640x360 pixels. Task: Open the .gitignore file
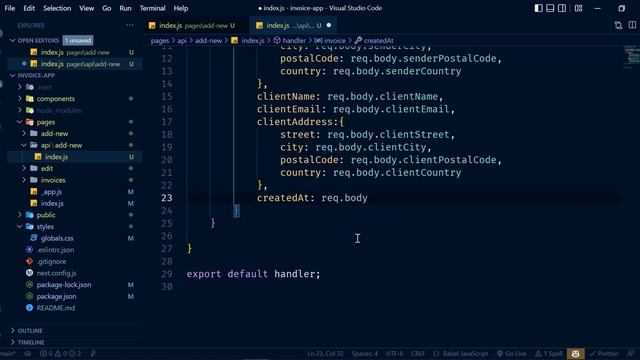pos(75,262)
